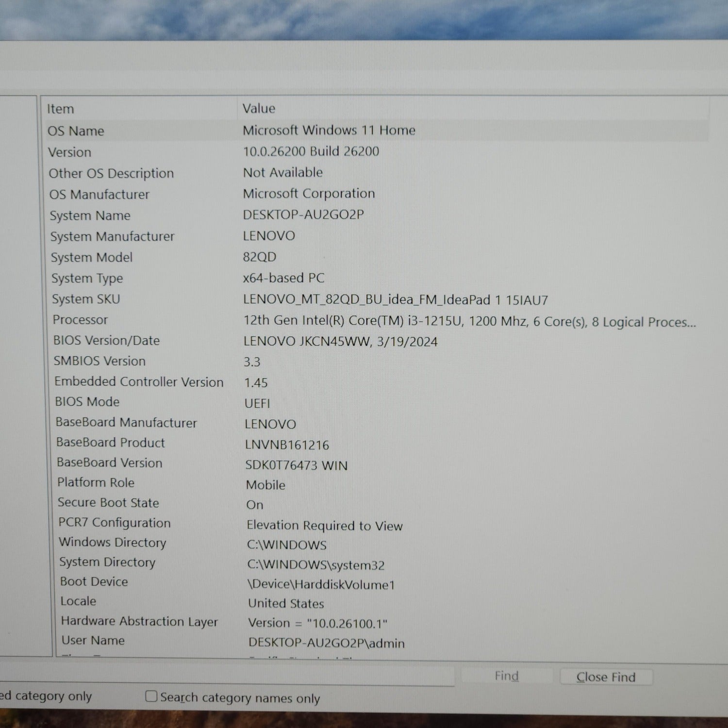Select the Processor row
The width and height of the screenshot is (728, 728).
coord(80,320)
